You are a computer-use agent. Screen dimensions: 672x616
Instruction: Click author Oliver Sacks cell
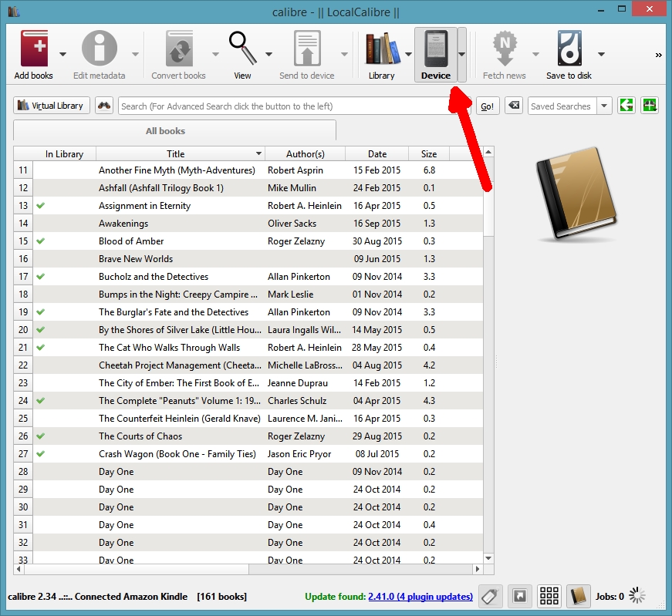pyautogui.click(x=306, y=223)
